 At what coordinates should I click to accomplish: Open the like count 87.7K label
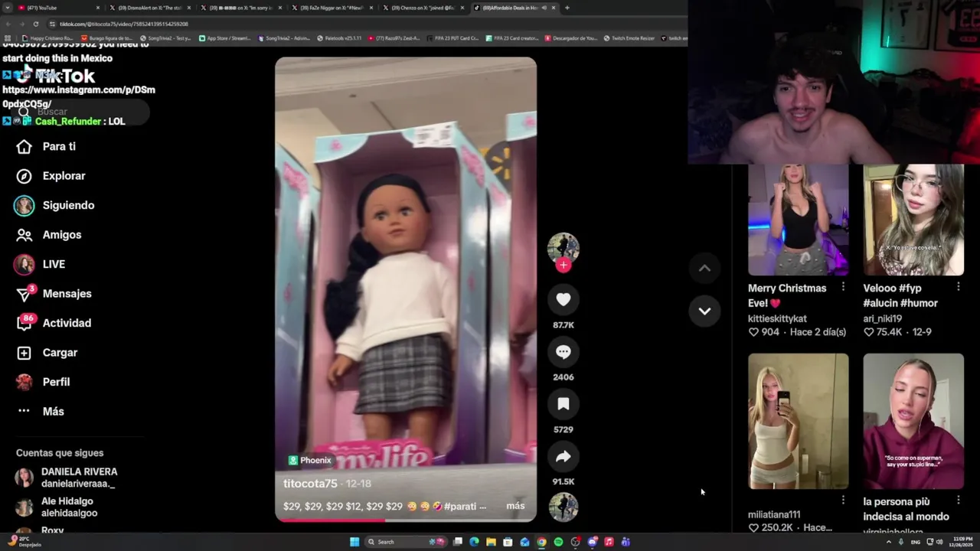click(x=563, y=325)
